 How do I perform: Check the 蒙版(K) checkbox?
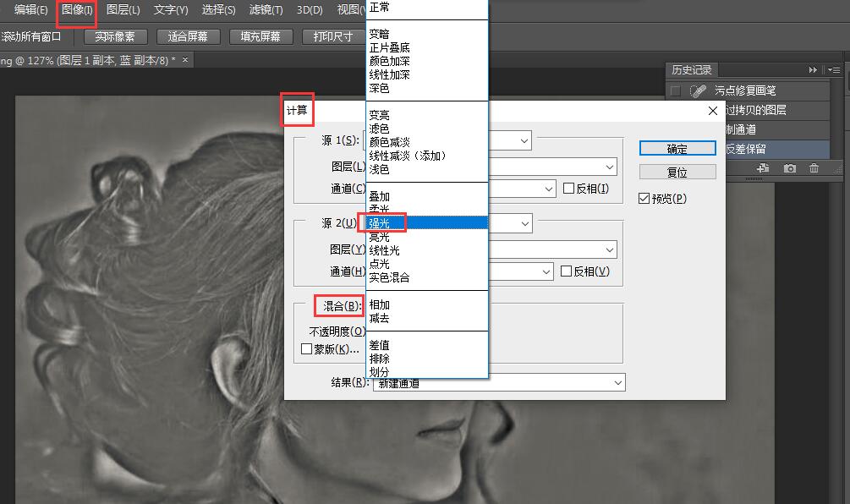306,348
